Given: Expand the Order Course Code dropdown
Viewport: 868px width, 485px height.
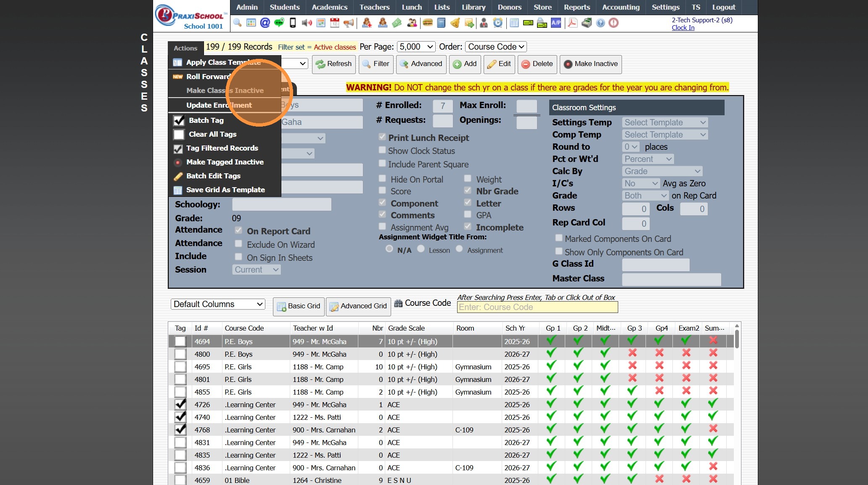Looking at the screenshot, I should coord(496,47).
